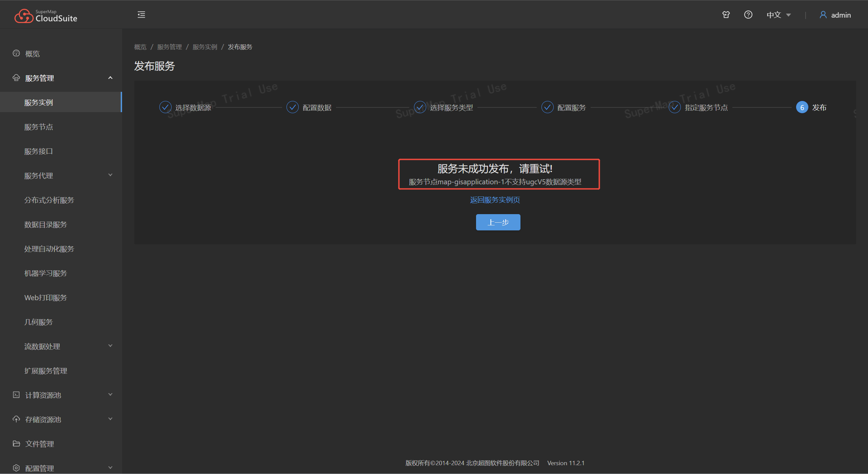Click the 上一步 button

[x=498, y=222]
